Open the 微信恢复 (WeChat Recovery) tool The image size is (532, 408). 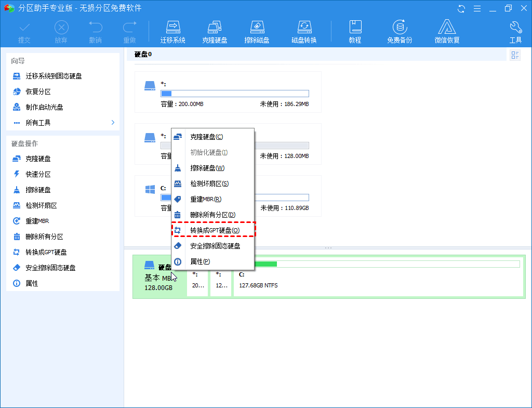(447, 31)
